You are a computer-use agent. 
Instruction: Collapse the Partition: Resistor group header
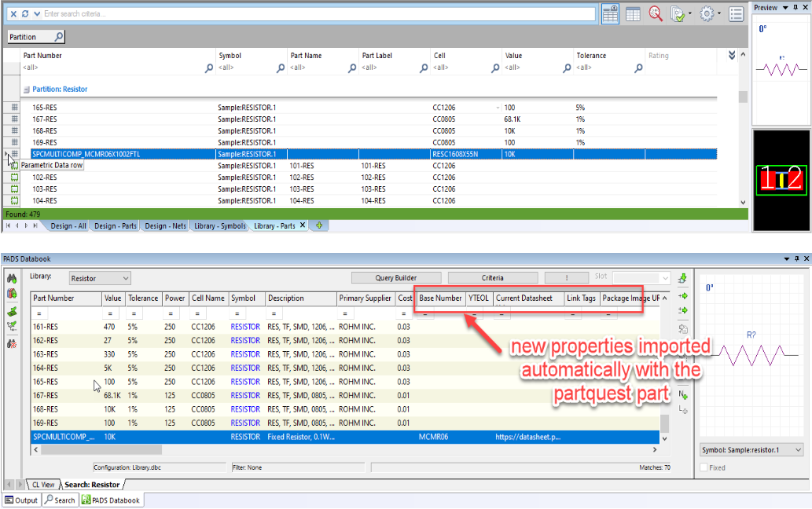point(27,89)
